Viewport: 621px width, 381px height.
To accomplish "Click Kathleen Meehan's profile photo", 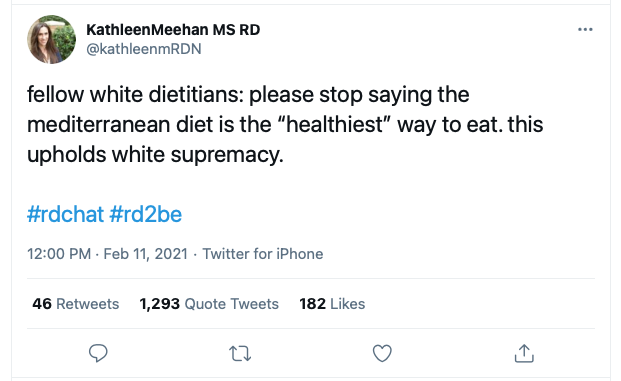I will 51,39.
